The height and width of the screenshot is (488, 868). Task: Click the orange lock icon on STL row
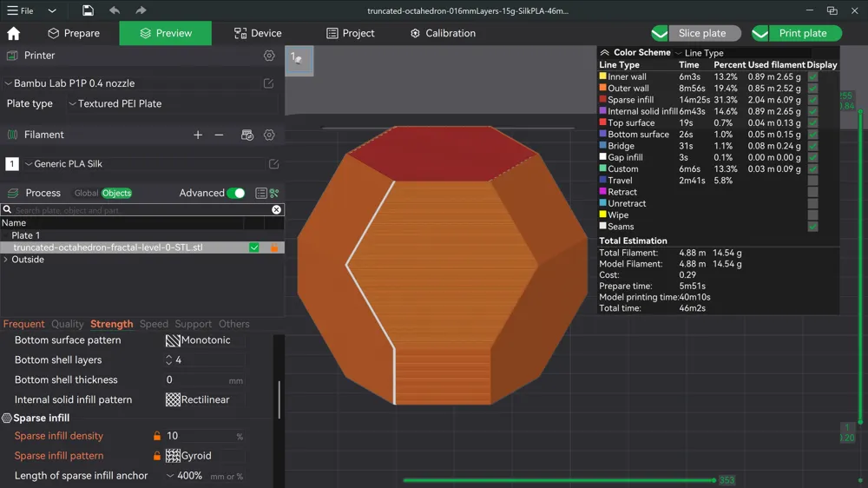[274, 247]
